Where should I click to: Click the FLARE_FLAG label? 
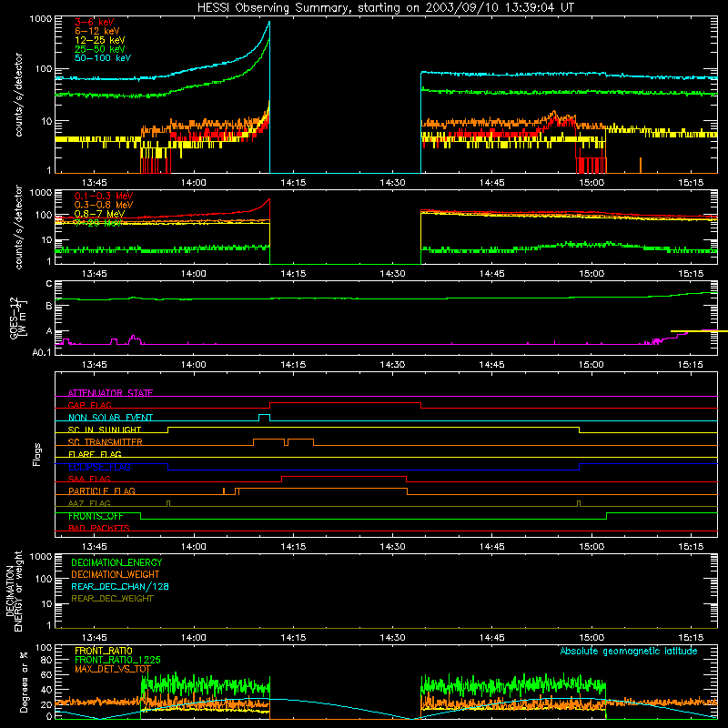(95, 454)
